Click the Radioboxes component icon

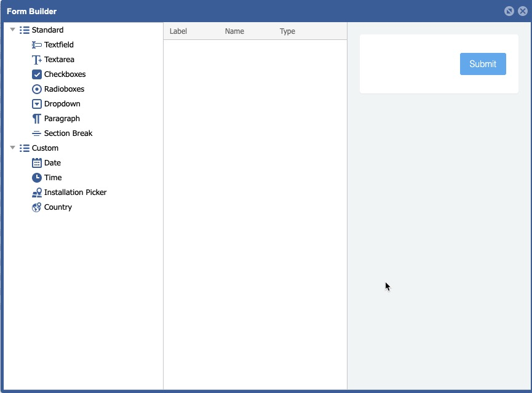click(37, 89)
